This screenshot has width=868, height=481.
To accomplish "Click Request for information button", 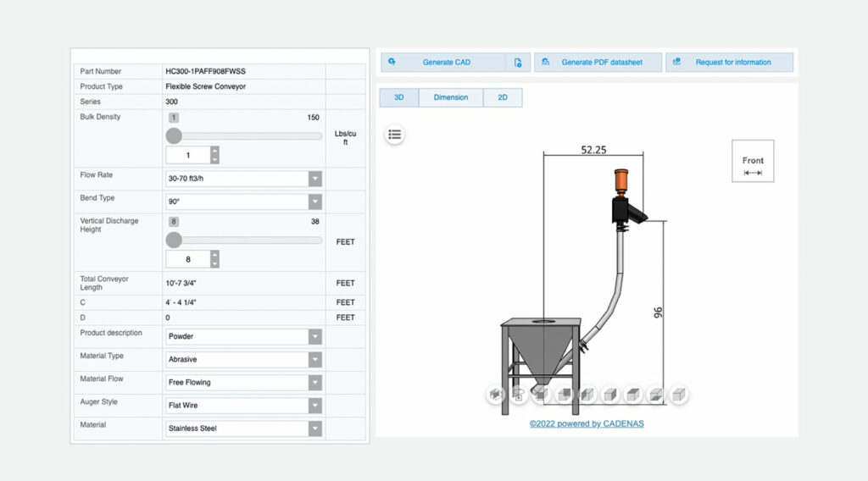I will (x=729, y=63).
